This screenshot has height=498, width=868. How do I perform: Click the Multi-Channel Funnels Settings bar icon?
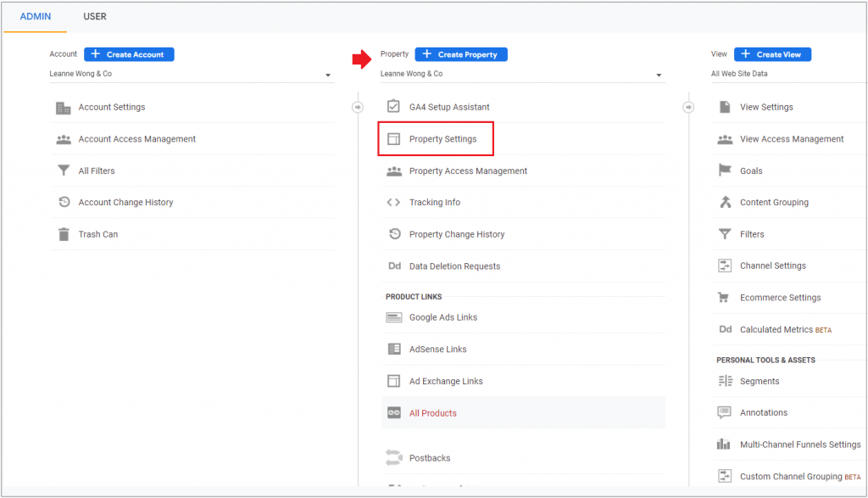tap(724, 445)
